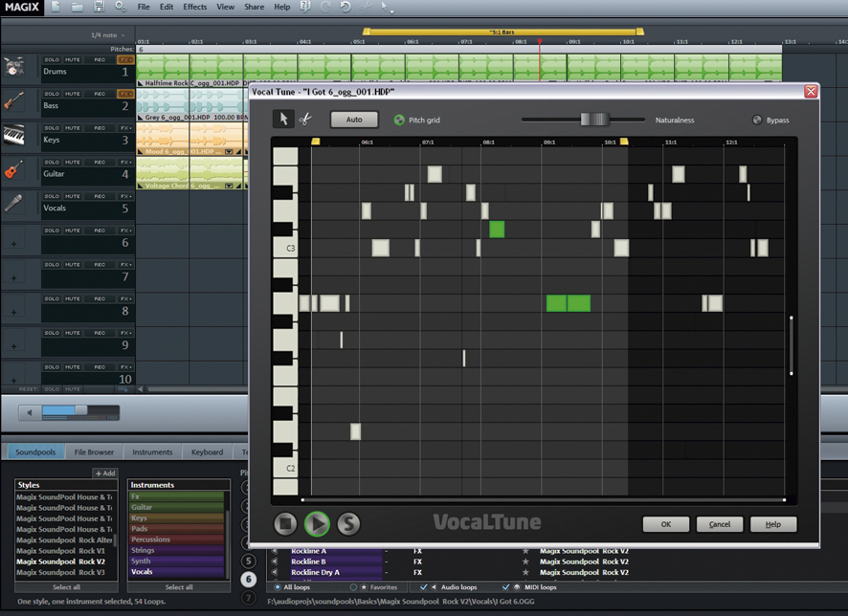This screenshot has height=616, width=848.
Task: Click the Drums track drum kit icon
Action: tap(13, 66)
